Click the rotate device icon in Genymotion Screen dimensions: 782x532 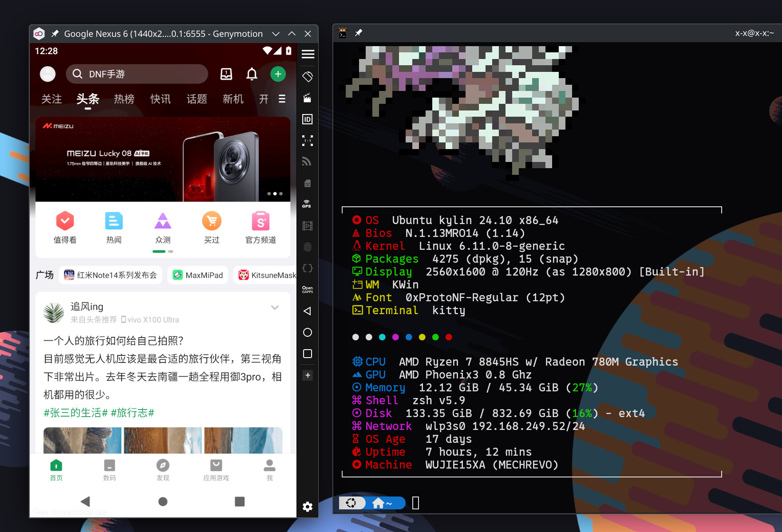[x=308, y=76]
